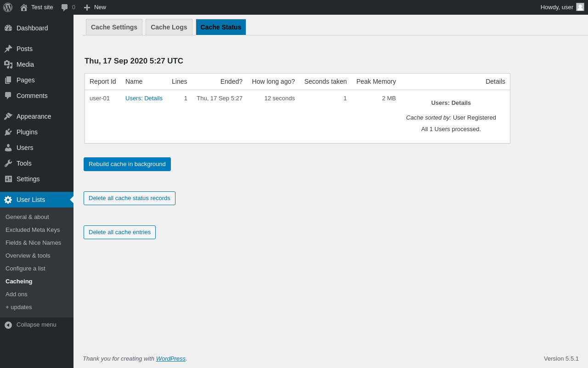Click the Dashboard gauge icon
The height and width of the screenshot is (368, 588).
click(x=8, y=28)
